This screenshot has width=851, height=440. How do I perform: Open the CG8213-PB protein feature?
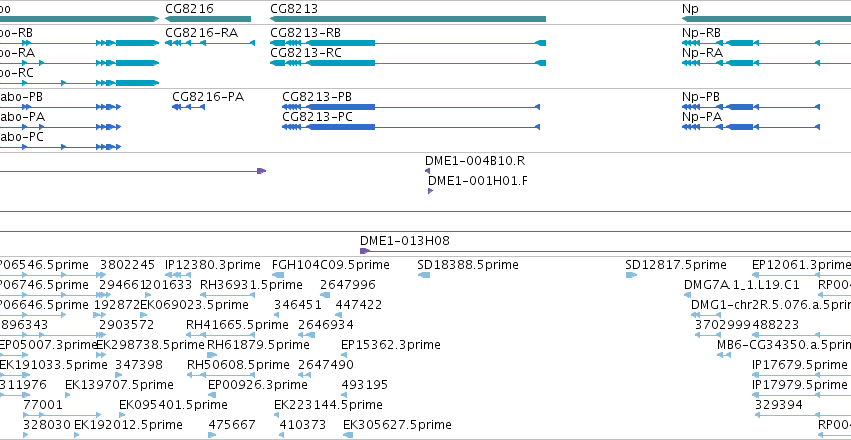[411, 107]
